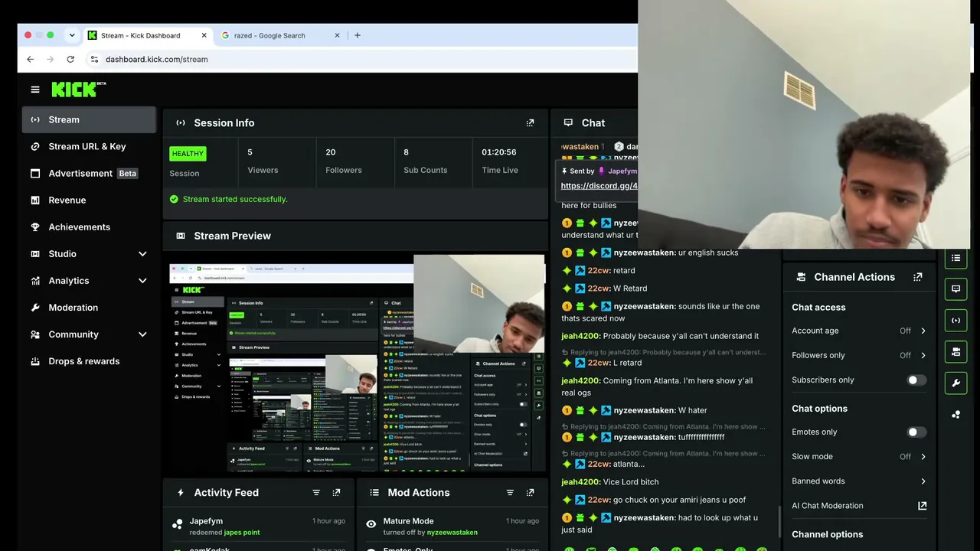Click jeah4200 username on Vice Lord message

click(x=580, y=482)
